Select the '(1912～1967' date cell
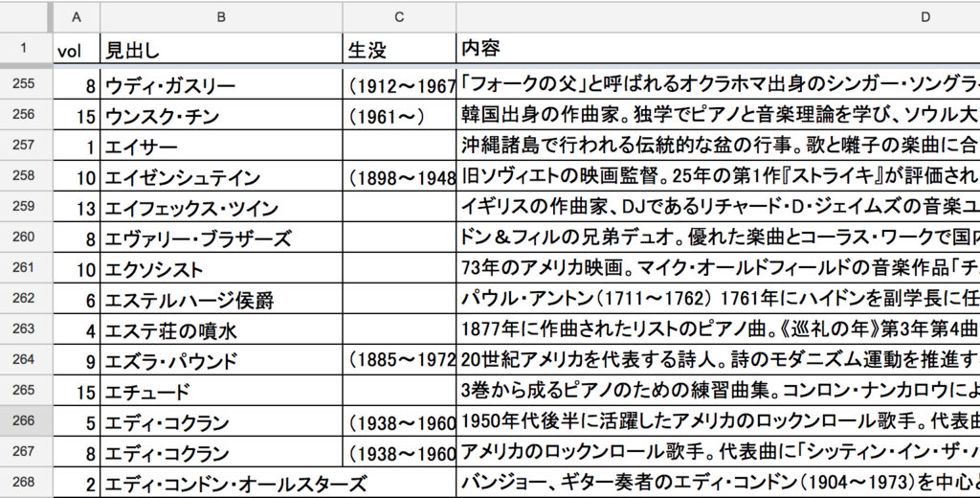The height and width of the screenshot is (498, 980). point(399,83)
